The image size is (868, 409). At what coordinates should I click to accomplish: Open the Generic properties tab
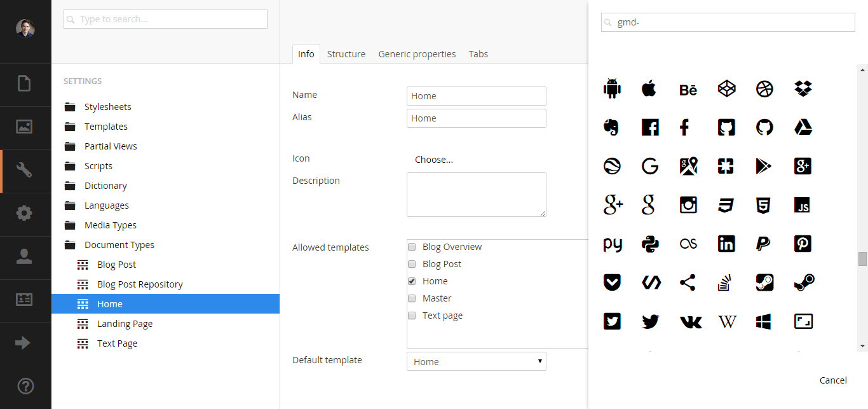(417, 54)
